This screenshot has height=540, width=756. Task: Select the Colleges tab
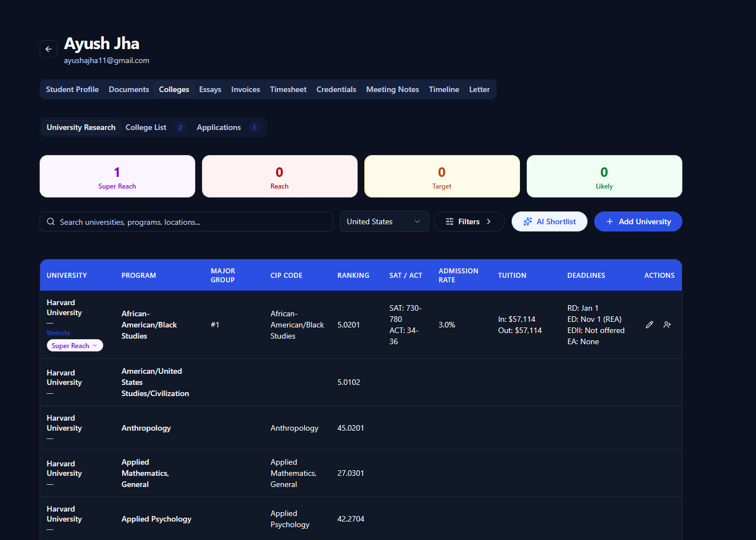pos(174,89)
